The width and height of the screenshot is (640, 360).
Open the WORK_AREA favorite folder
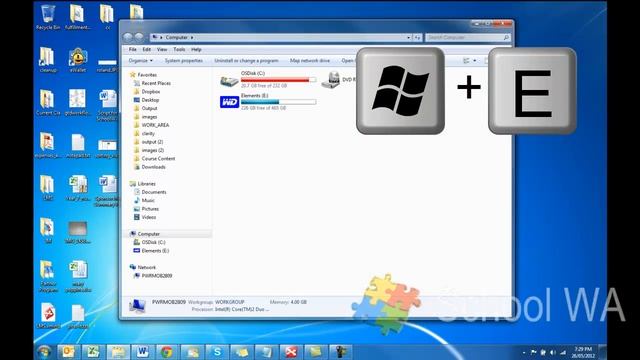click(155, 125)
